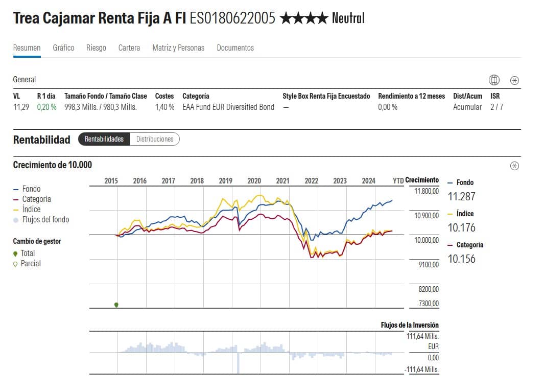
Task: Click the asterisk icon in Crecimiento de 10.000 header
Action: (514, 166)
